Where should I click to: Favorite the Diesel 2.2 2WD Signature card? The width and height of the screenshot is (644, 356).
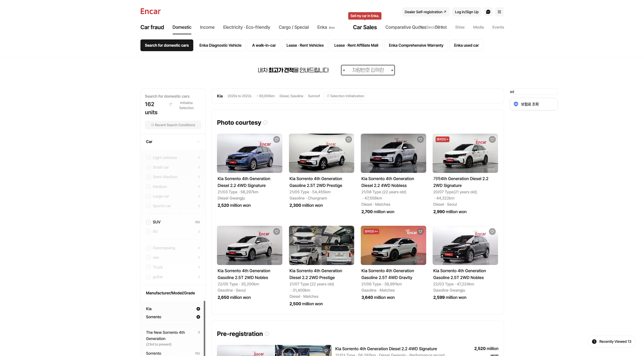click(492, 139)
